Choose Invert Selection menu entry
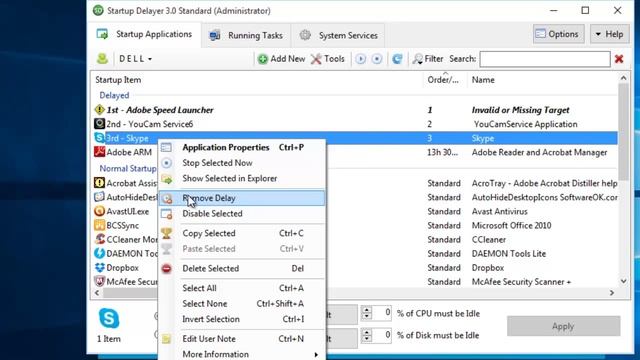640x360 pixels. tap(242, 319)
